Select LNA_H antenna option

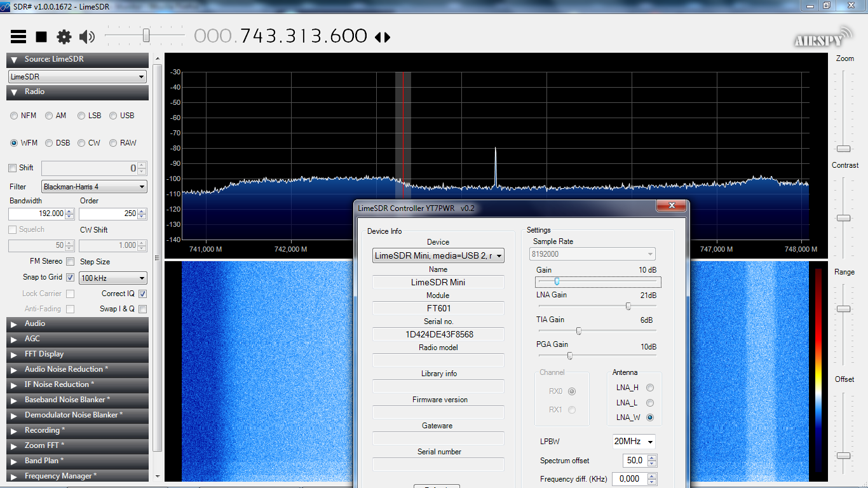click(x=649, y=388)
